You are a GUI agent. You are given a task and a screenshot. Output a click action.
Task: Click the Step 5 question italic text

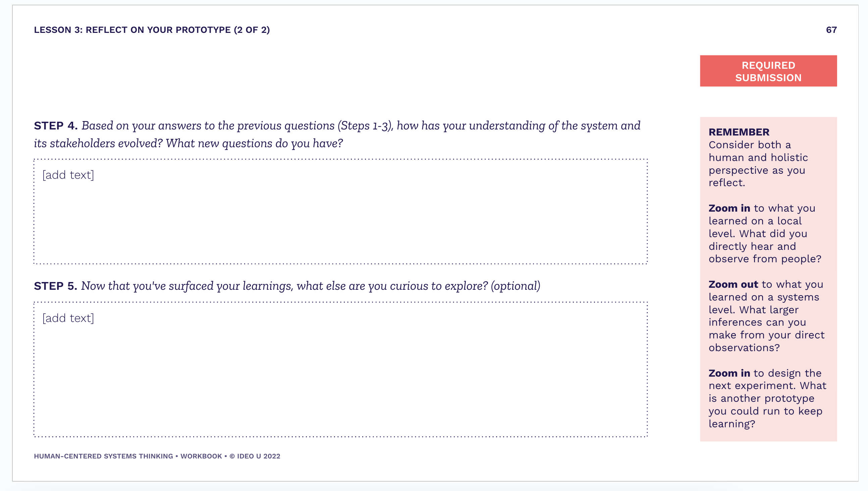pos(311,286)
